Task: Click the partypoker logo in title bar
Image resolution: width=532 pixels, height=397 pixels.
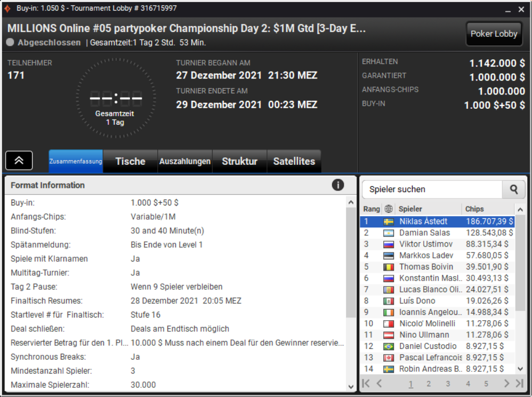Action: point(7,8)
